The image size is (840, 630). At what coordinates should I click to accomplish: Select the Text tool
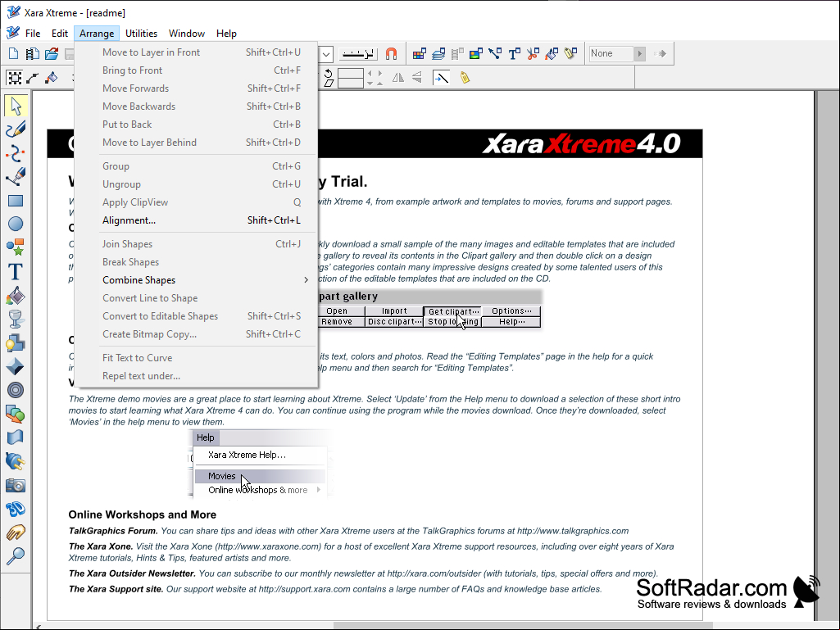point(16,272)
